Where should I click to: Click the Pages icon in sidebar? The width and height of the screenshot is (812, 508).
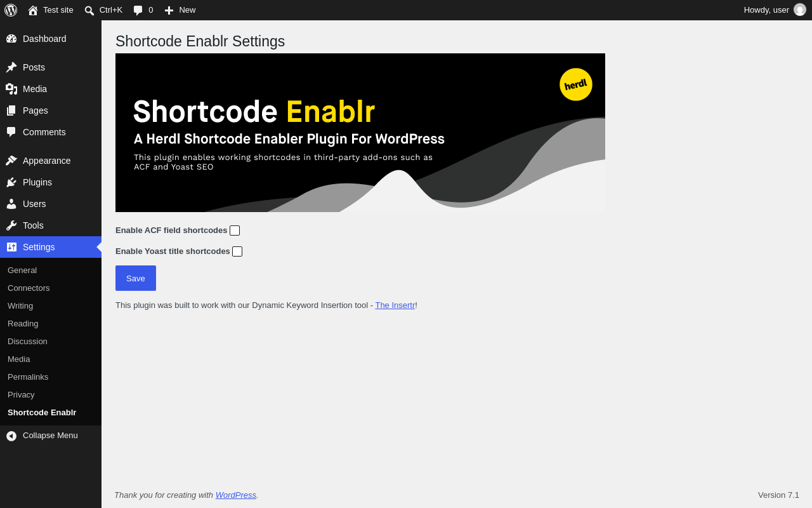click(x=11, y=110)
